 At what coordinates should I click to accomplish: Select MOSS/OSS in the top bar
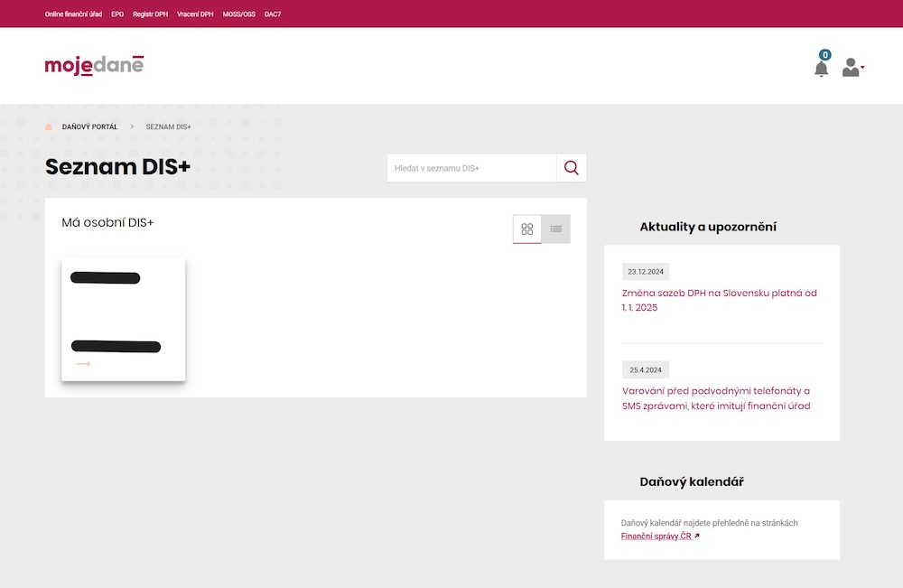[239, 14]
